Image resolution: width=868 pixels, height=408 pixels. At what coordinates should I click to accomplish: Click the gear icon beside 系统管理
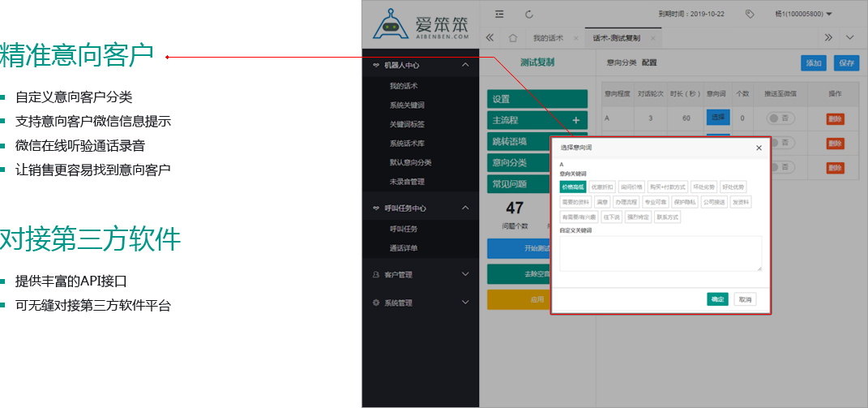[x=376, y=303]
